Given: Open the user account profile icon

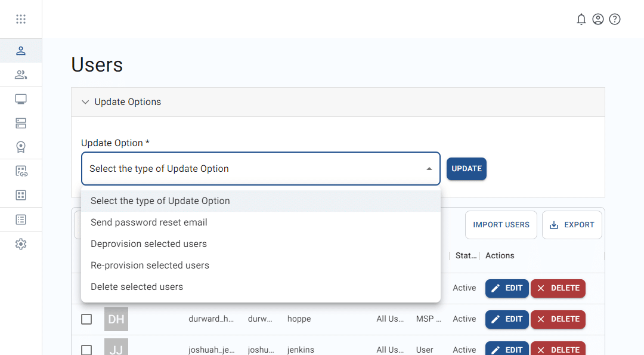Looking at the screenshot, I should pyautogui.click(x=598, y=19).
